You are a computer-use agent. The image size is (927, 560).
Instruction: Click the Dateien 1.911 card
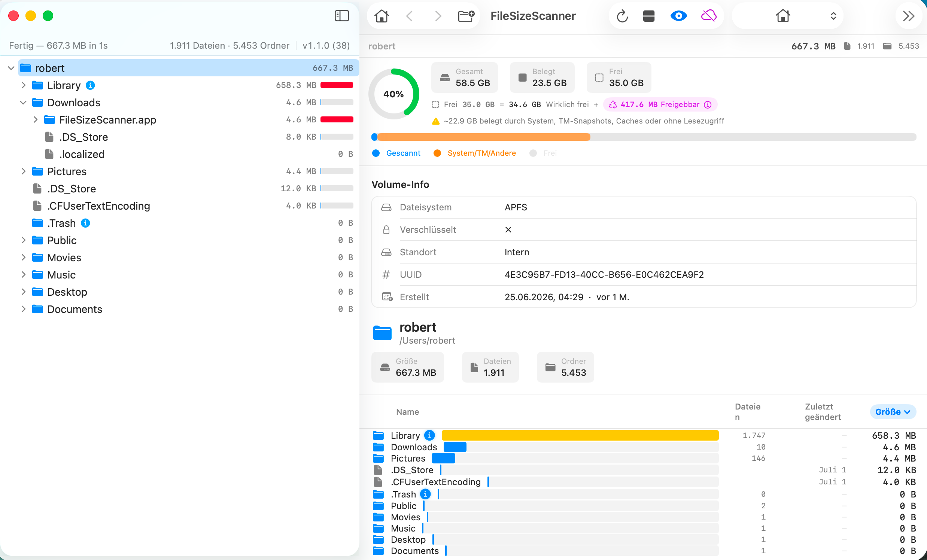point(490,367)
